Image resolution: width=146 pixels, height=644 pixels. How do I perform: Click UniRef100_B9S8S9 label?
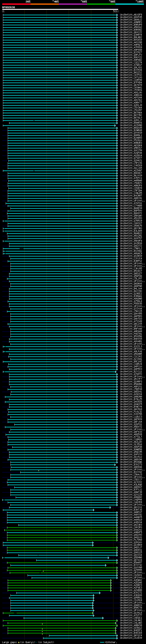tap(131, 40)
